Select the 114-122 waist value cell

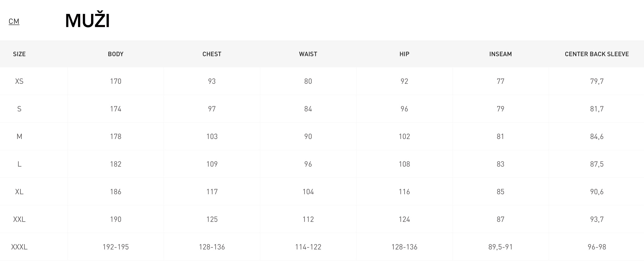coord(308,247)
